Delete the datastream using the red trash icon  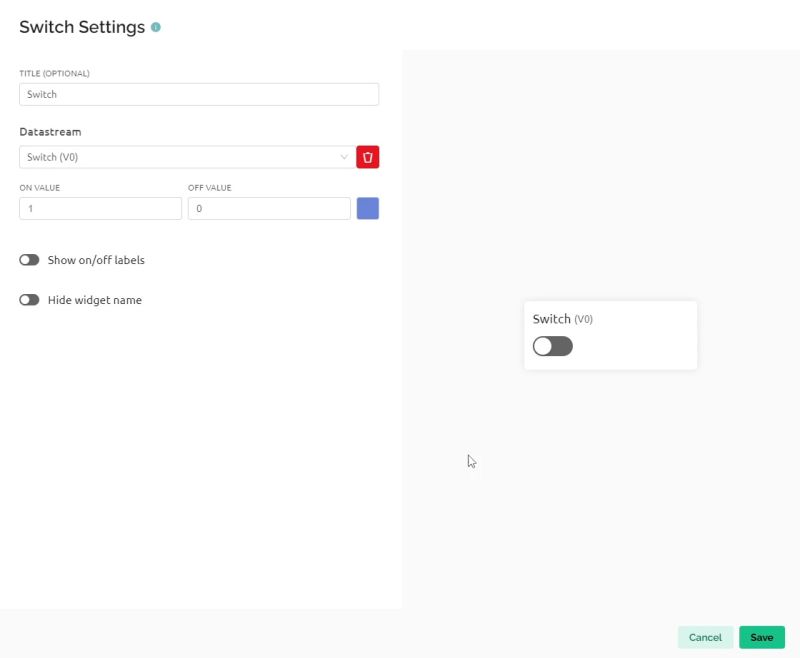[367, 157]
